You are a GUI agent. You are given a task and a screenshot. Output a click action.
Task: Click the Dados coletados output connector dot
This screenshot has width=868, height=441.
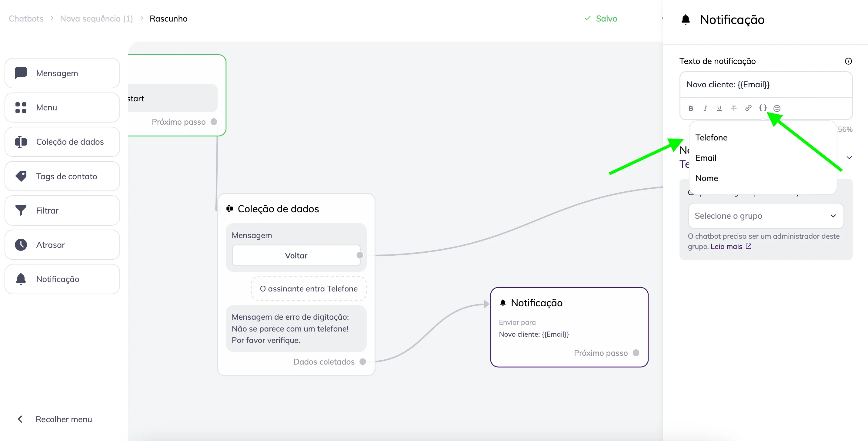[x=362, y=362]
